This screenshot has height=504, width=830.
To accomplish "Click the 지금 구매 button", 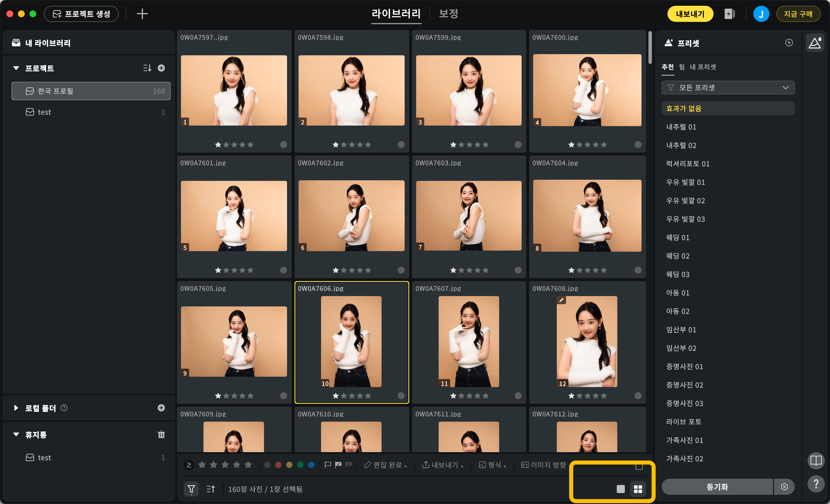I will pyautogui.click(x=798, y=14).
